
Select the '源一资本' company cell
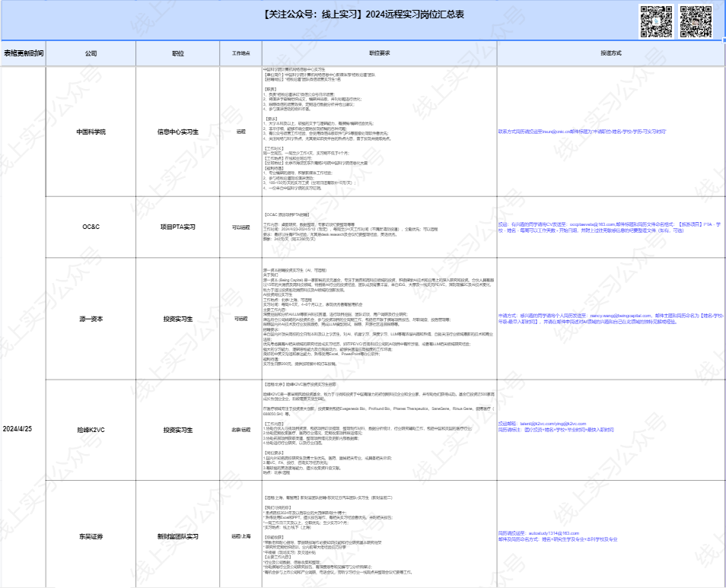coord(91,319)
